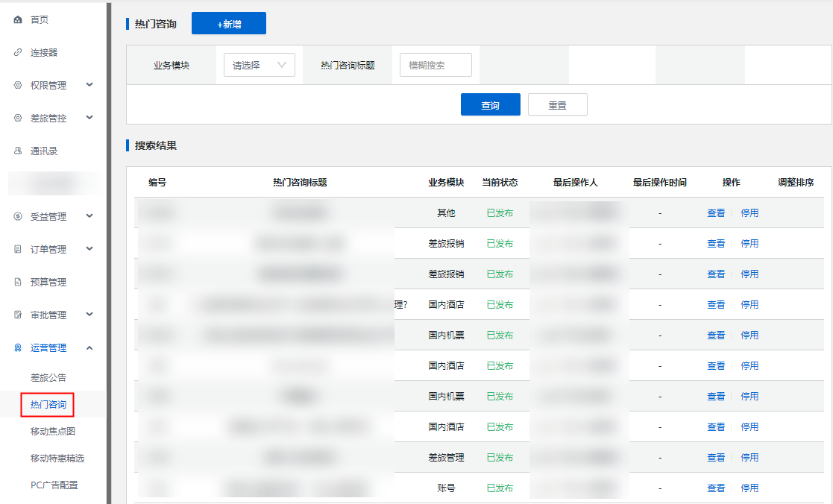Expand the 差旅管控 menu chevron

(89, 117)
